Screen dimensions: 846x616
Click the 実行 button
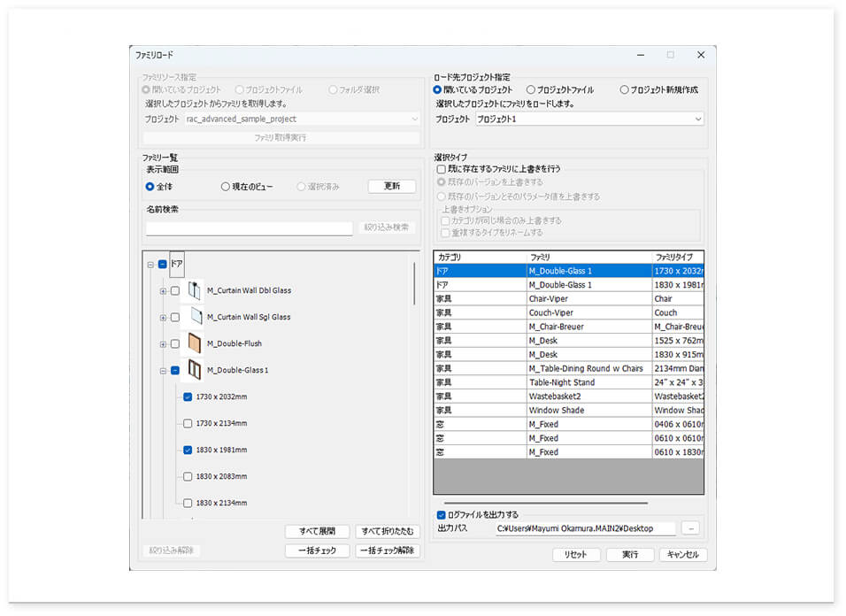tap(630, 555)
